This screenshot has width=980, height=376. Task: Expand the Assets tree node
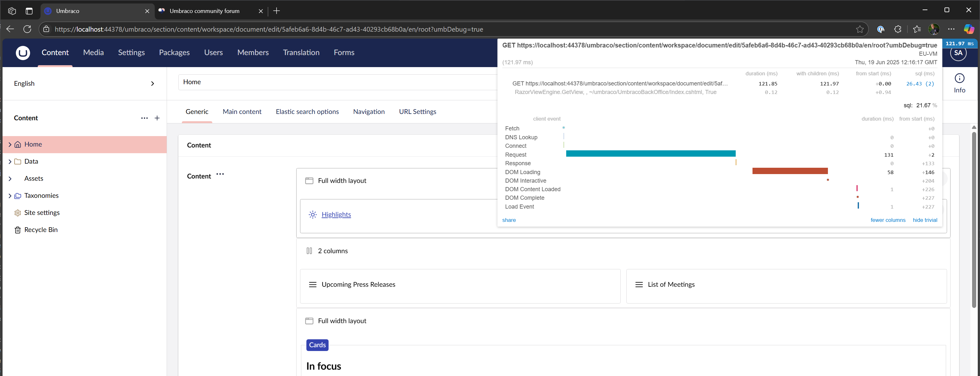[10, 179]
